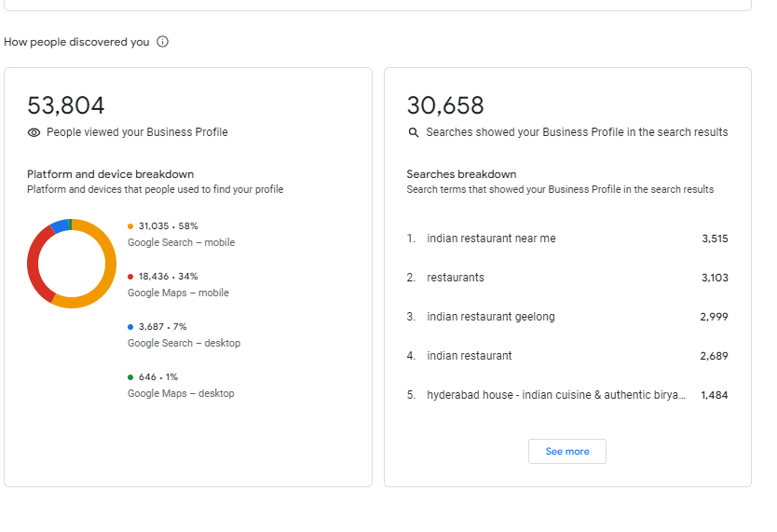Image resolution: width=777 pixels, height=532 pixels.
Task: Click the 'Google Search – mobile' legend label
Action: coord(181,242)
